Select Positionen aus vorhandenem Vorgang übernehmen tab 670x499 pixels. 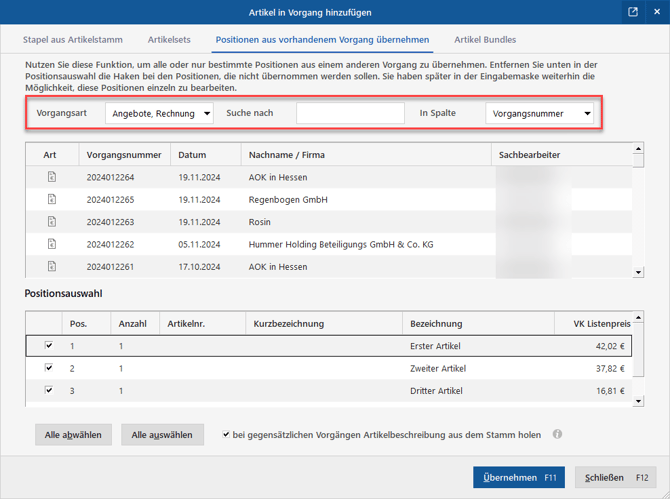point(322,40)
